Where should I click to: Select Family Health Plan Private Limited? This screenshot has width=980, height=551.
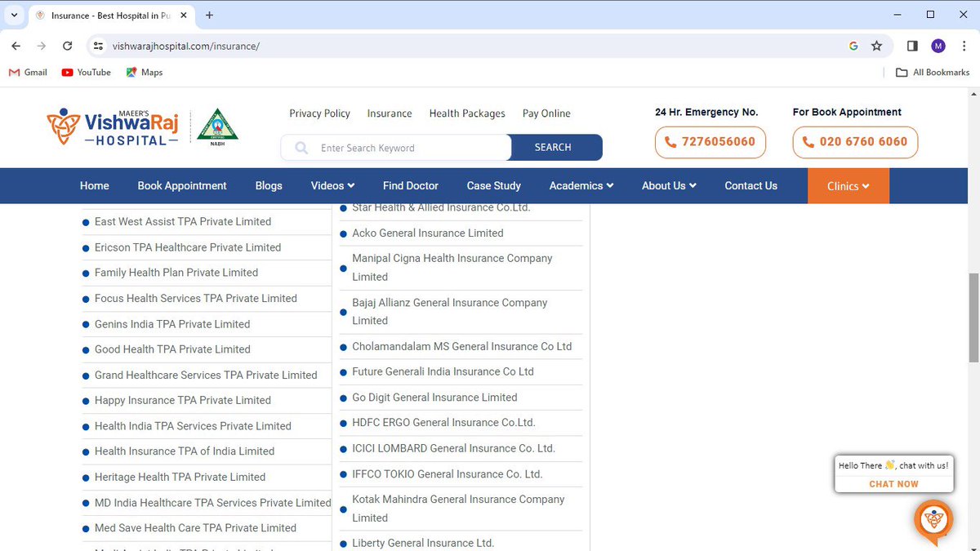[x=176, y=273]
